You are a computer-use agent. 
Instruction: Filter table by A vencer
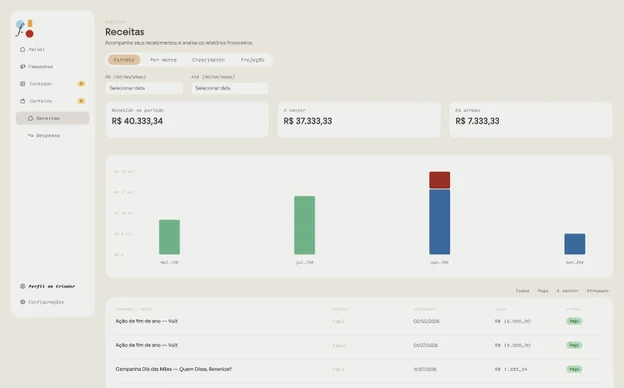pos(567,291)
